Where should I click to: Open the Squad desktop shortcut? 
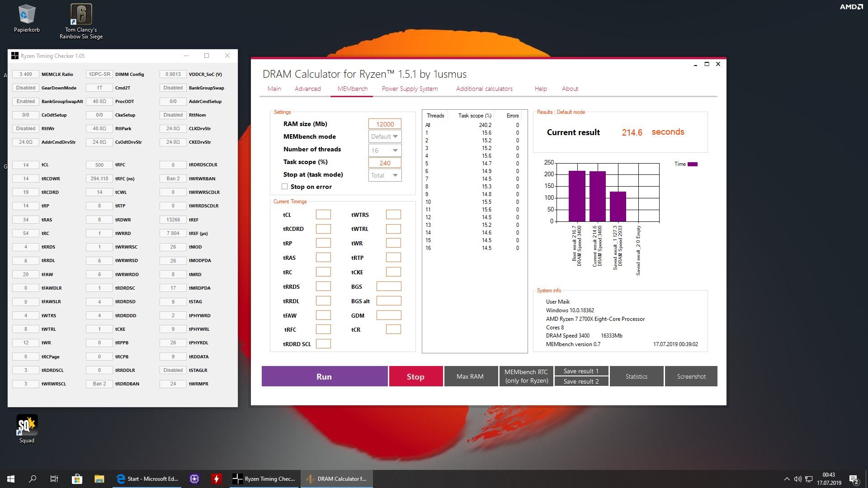27,429
